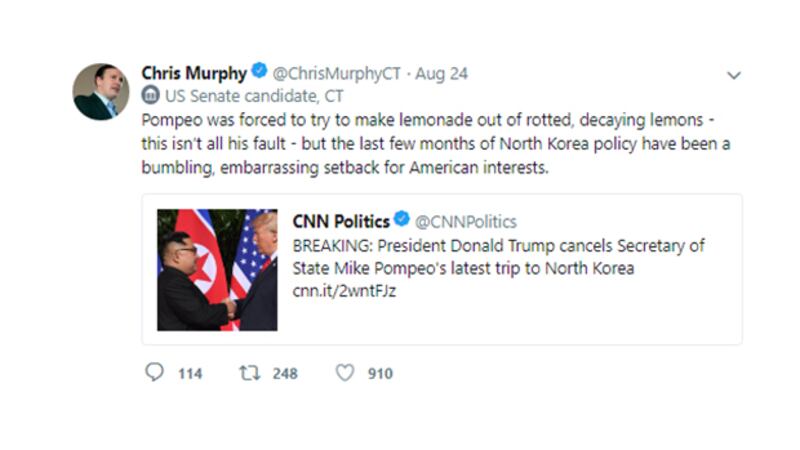Click the retweet arrows icon
Viewport: 800px width, 450px height.
[x=249, y=372]
